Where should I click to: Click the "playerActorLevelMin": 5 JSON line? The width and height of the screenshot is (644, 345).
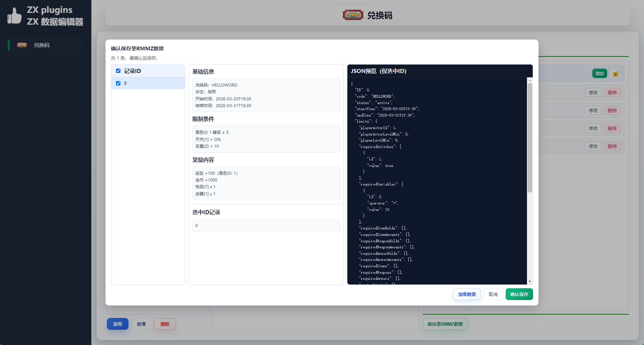tap(384, 134)
